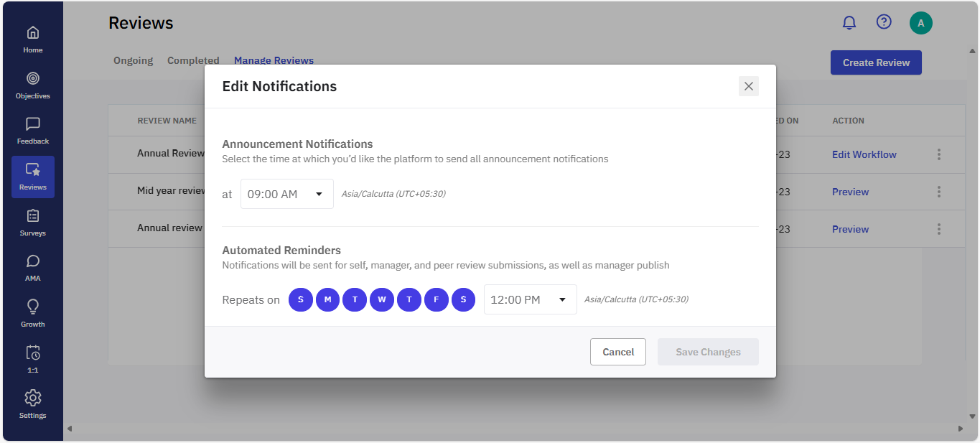Click the notifications bell icon
980x443 pixels.
click(849, 23)
